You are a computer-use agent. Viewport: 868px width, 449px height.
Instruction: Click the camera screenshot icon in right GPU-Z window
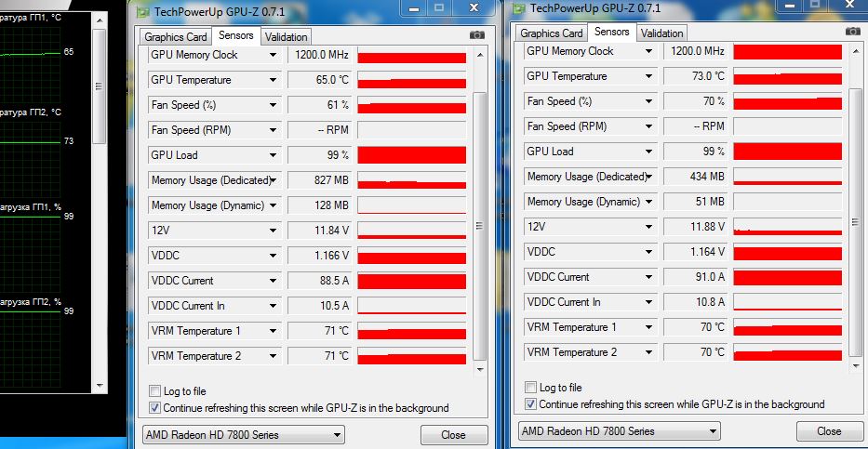tap(852, 31)
